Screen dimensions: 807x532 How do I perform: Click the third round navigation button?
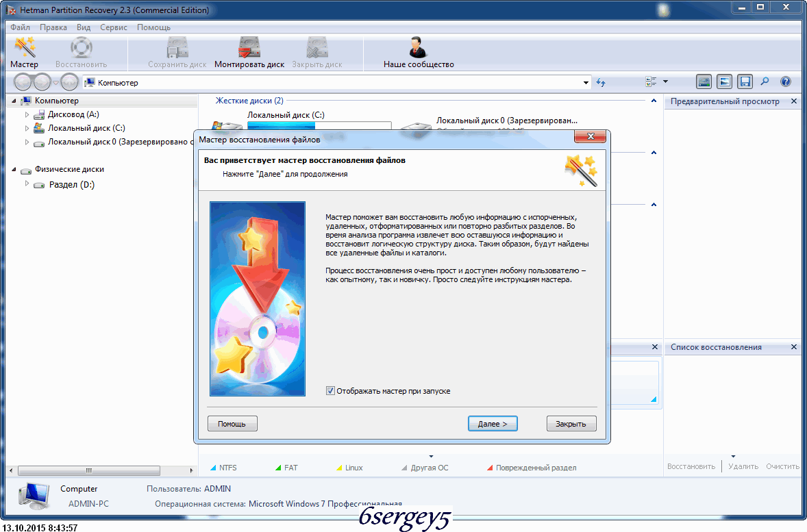click(x=69, y=81)
